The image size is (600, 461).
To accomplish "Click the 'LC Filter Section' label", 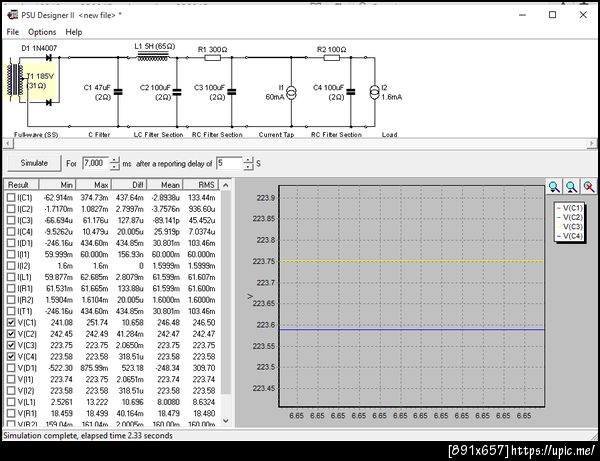I will pyautogui.click(x=158, y=135).
